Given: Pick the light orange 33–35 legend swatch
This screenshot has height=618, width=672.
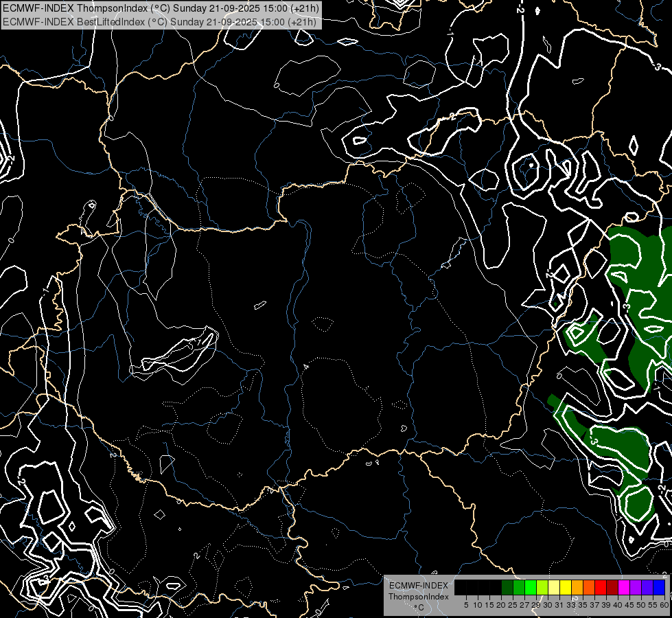Looking at the screenshot, I should pyautogui.click(x=577, y=587).
